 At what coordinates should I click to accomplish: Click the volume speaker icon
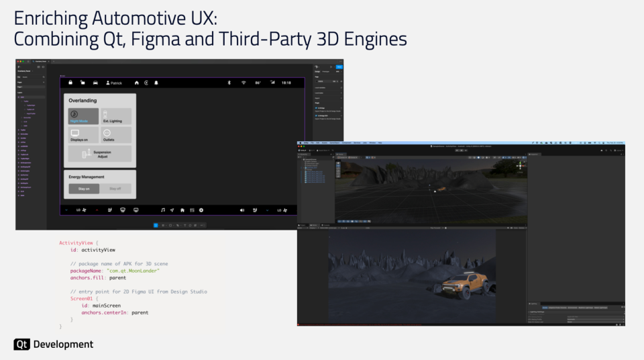[x=242, y=210]
